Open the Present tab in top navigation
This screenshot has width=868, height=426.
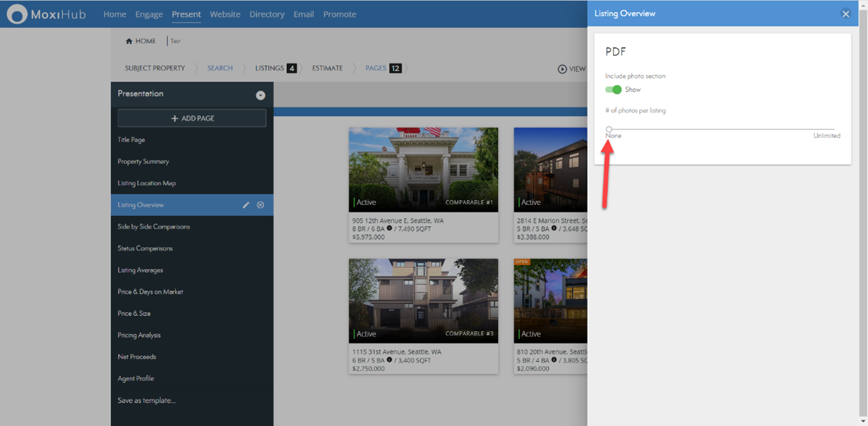[186, 14]
